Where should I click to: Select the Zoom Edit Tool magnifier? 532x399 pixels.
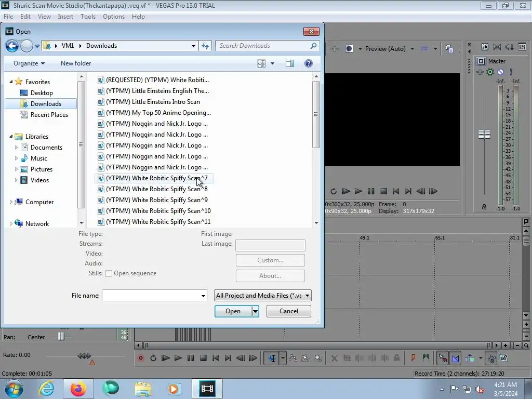317,358
